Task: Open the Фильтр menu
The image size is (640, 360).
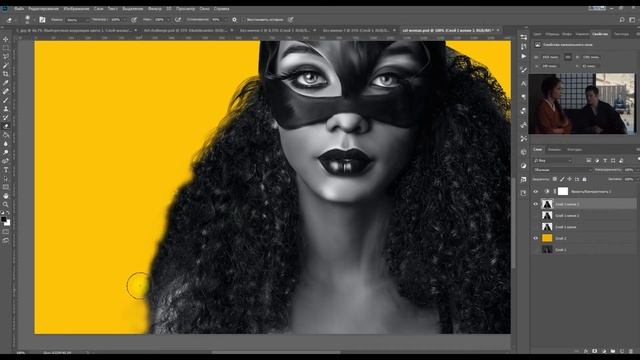Action: tap(155, 9)
